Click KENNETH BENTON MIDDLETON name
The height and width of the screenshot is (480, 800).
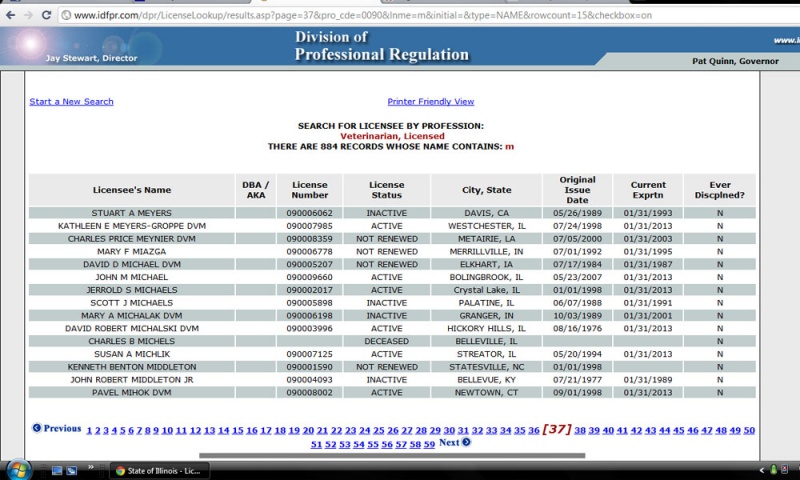coord(132,367)
